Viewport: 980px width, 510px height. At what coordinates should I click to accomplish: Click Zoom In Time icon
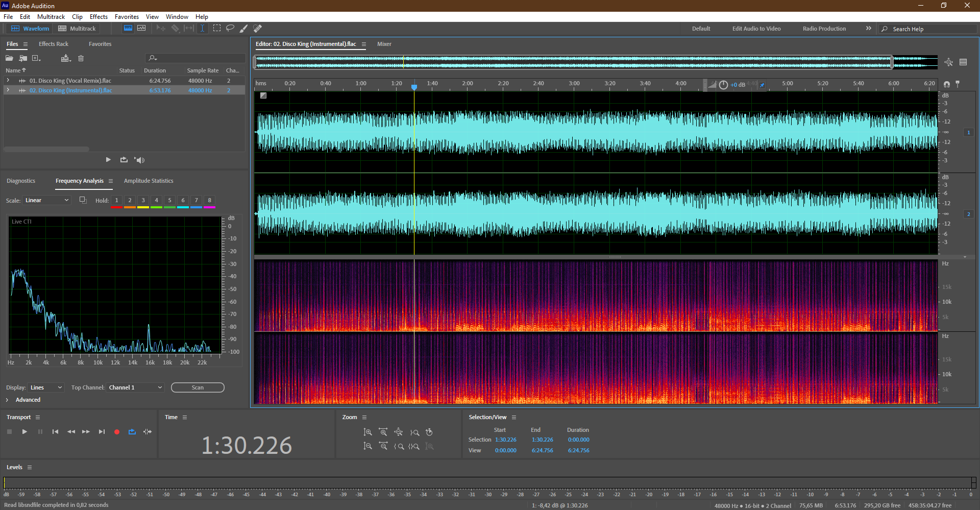pos(383,432)
